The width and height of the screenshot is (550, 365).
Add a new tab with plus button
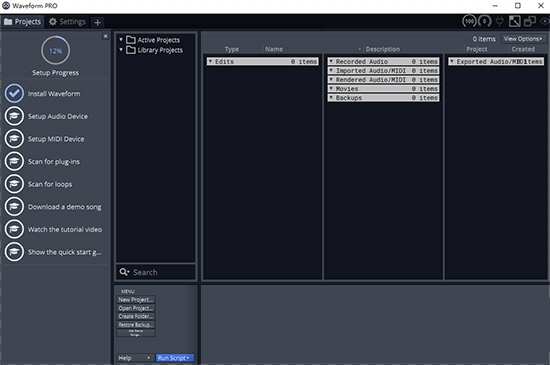click(x=98, y=22)
